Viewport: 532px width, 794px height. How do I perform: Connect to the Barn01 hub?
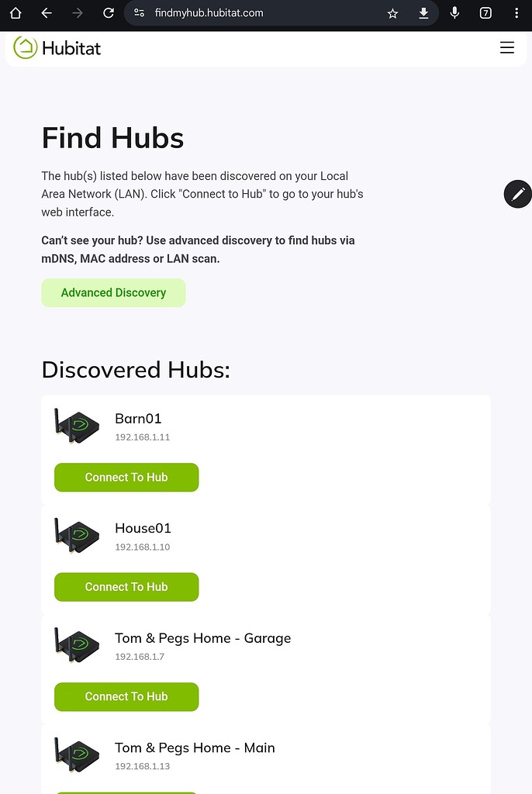tap(126, 477)
